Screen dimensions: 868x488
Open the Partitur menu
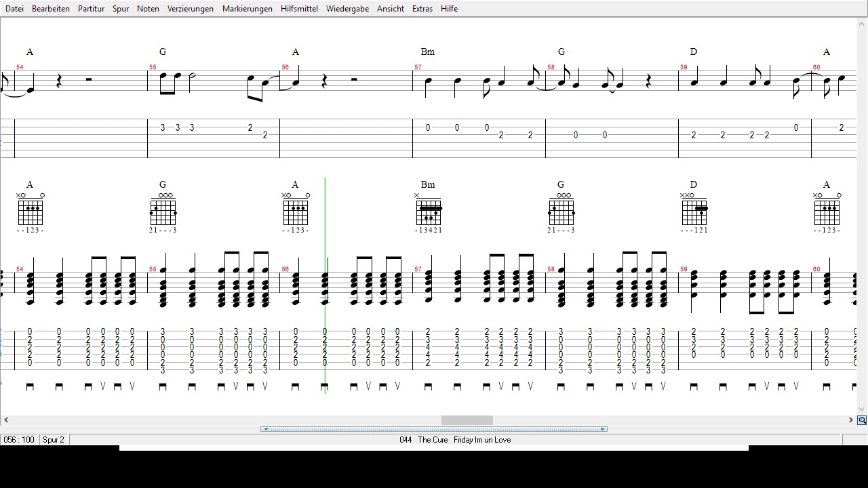click(91, 9)
